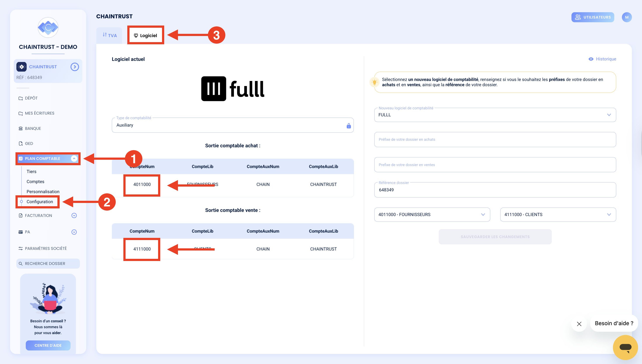Click the RÉF : 648349 text
Screen dimensions: 642x364
29,77
